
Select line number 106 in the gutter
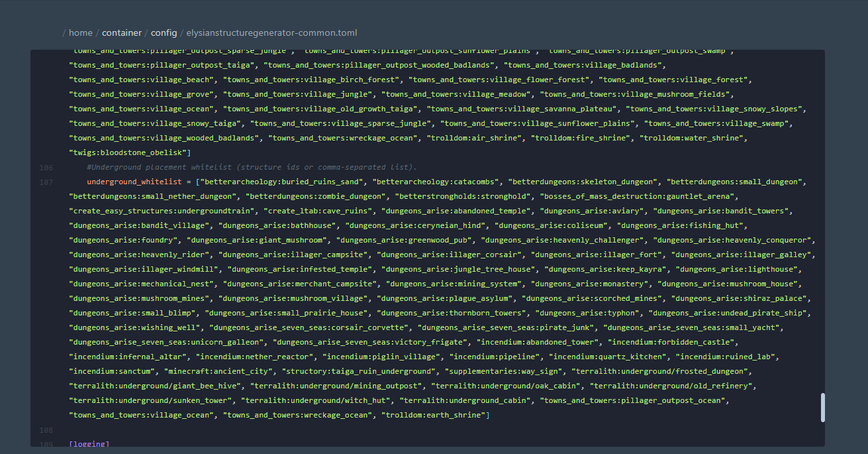[x=46, y=167]
